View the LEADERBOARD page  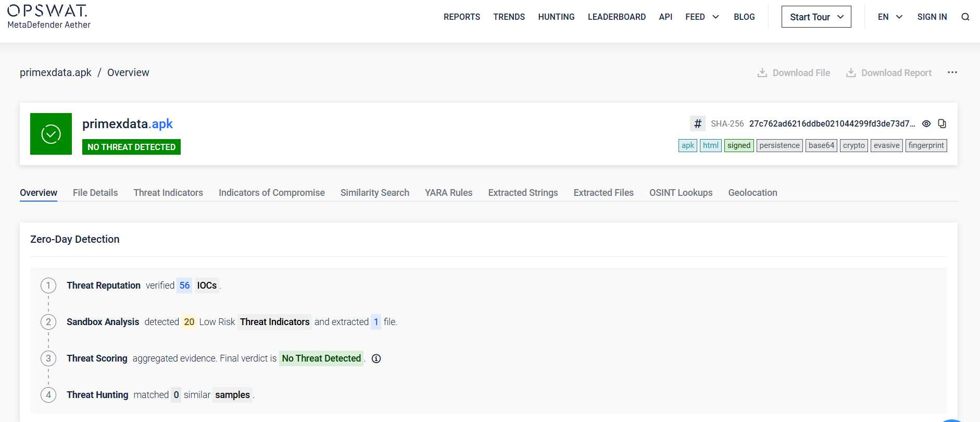(617, 17)
